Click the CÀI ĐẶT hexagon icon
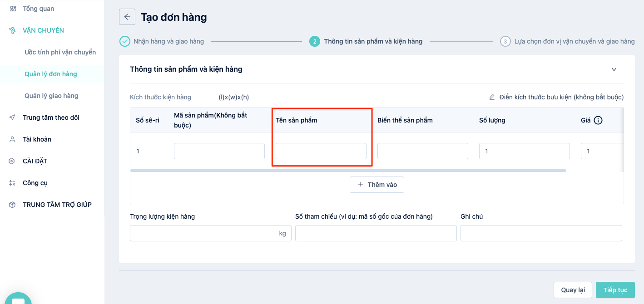The image size is (644, 304). 12,161
